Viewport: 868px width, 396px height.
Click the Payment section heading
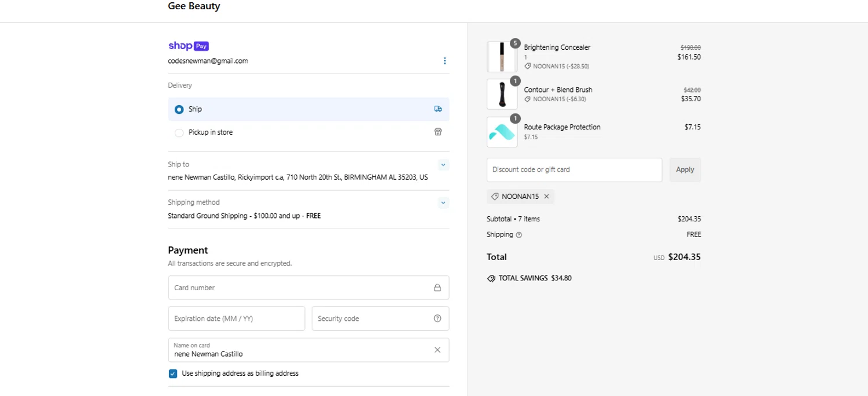pos(188,250)
